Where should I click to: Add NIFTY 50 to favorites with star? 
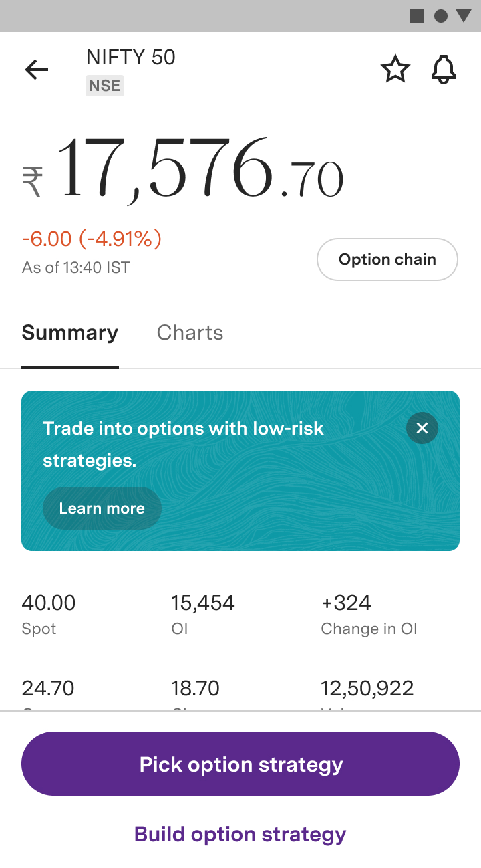click(395, 70)
